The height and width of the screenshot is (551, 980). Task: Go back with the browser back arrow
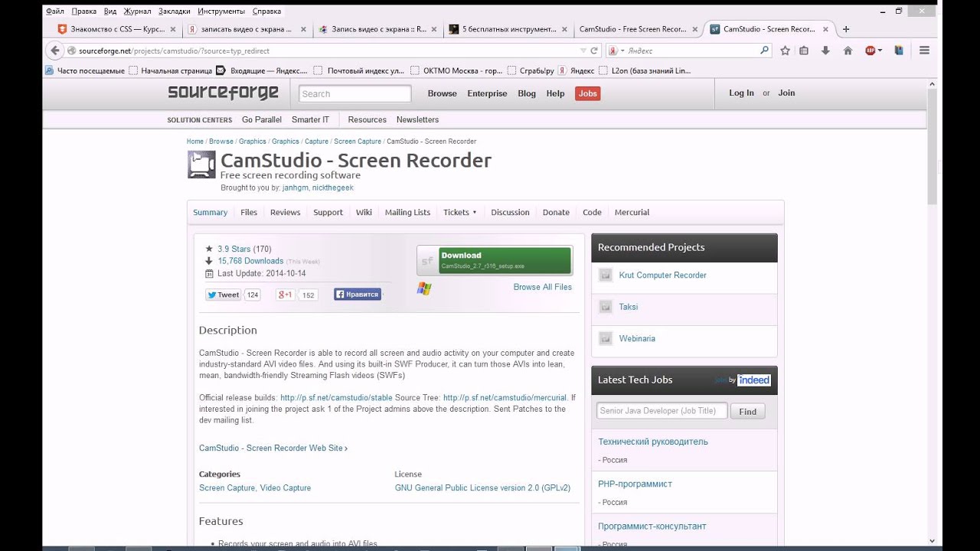54,51
